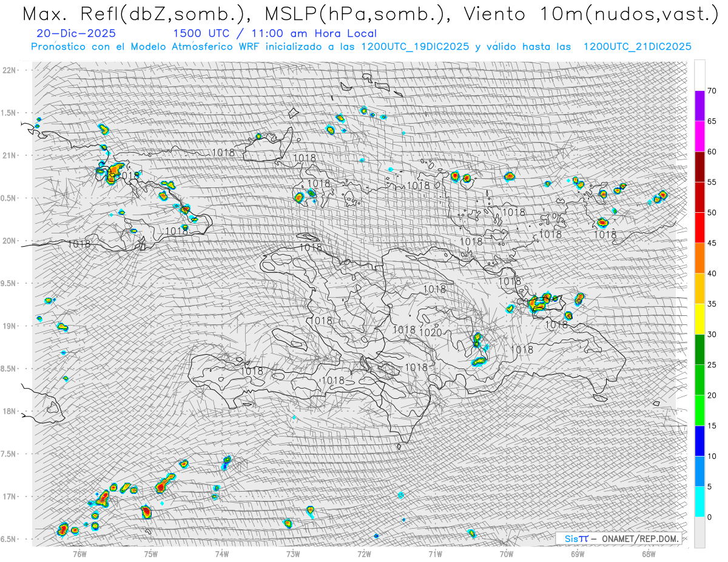
Task: Click the longitude label '75W'
Action: (151, 553)
